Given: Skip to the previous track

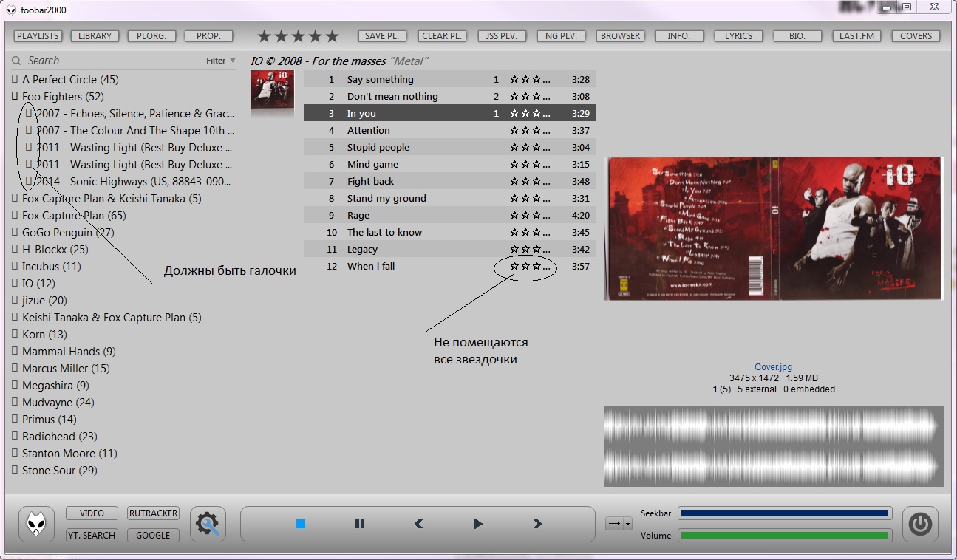Looking at the screenshot, I should coord(418,524).
